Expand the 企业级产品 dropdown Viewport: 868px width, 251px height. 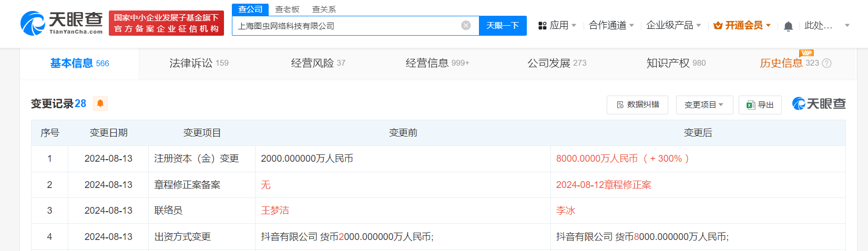point(673,25)
